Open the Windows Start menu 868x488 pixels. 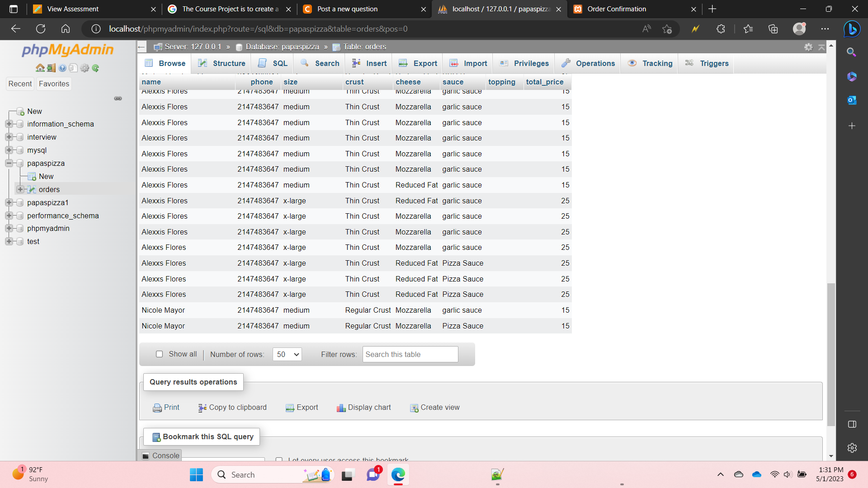(196, 475)
